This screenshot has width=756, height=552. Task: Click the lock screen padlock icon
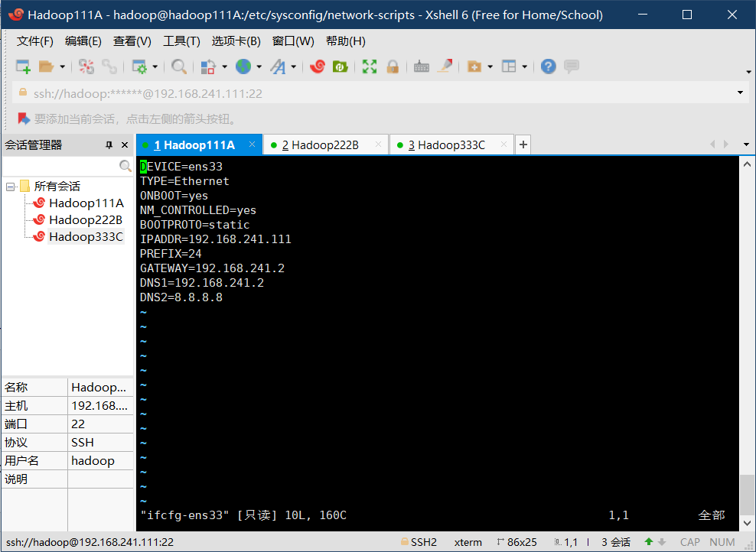[393, 67]
